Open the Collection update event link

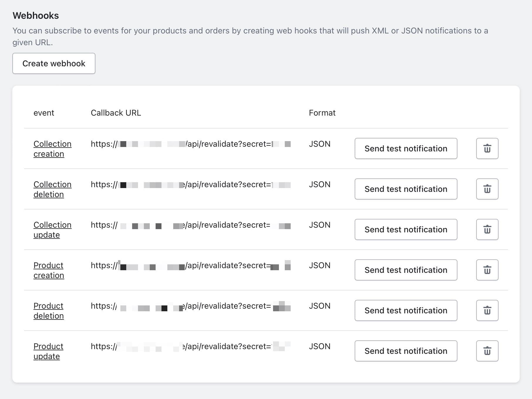[52, 229]
